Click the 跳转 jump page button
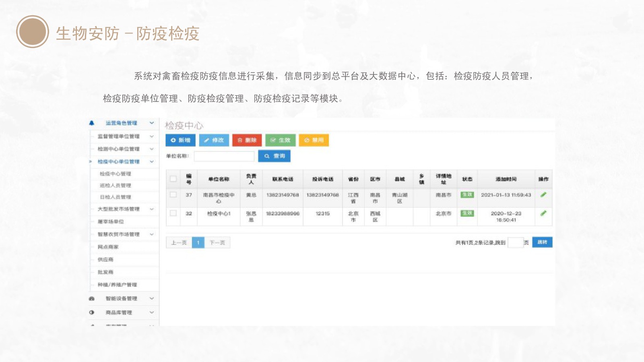This screenshot has width=644, height=362. 542,242
